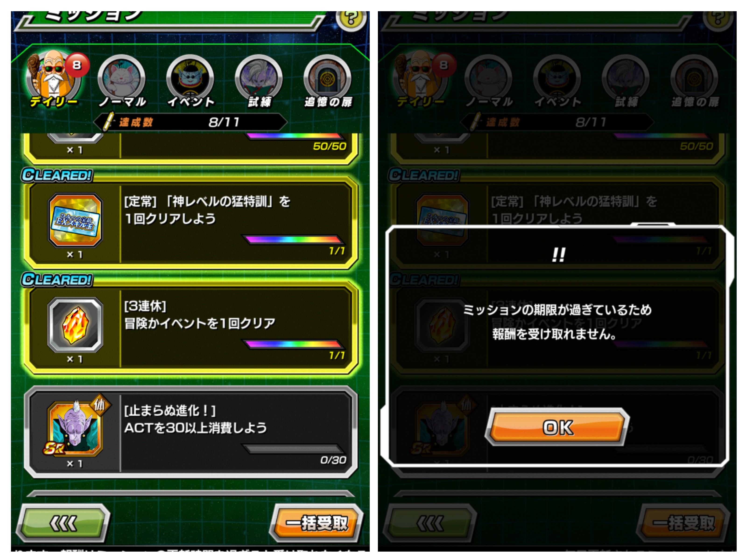Image resolution: width=746 pixels, height=560 pixels.
Task: Select the ACT 30 consumption mission
Action: [x=191, y=433]
